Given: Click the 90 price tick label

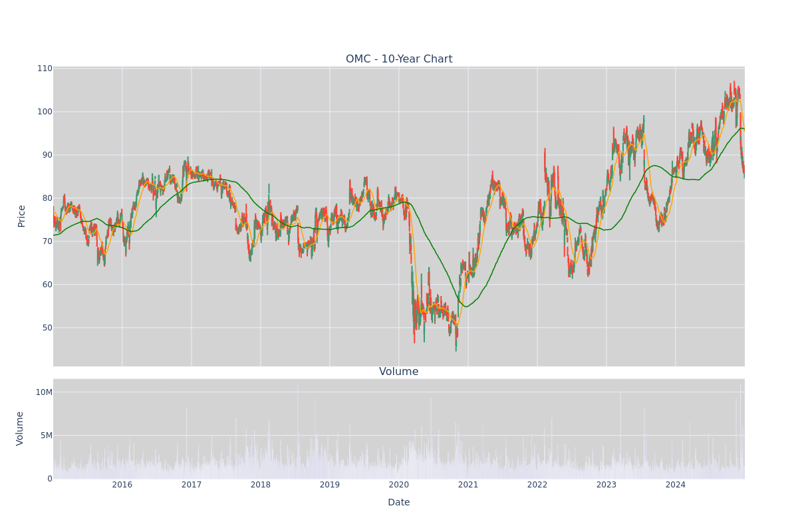Looking at the screenshot, I should point(47,155).
